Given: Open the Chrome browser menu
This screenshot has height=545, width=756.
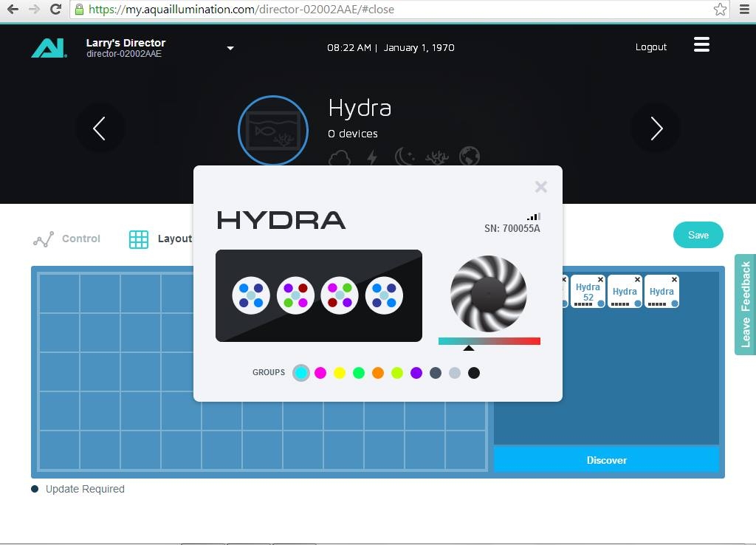Looking at the screenshot, I should point(744,9).
